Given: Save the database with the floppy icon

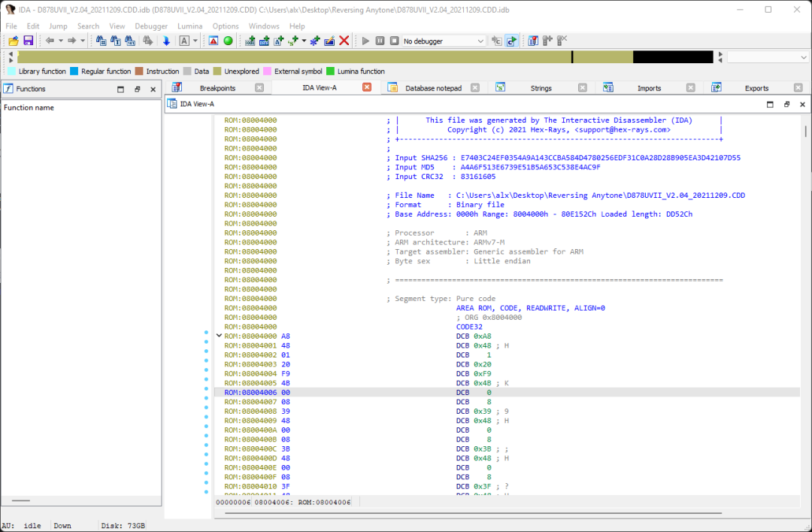Looking at the screenshot, I should coord(28,41).
